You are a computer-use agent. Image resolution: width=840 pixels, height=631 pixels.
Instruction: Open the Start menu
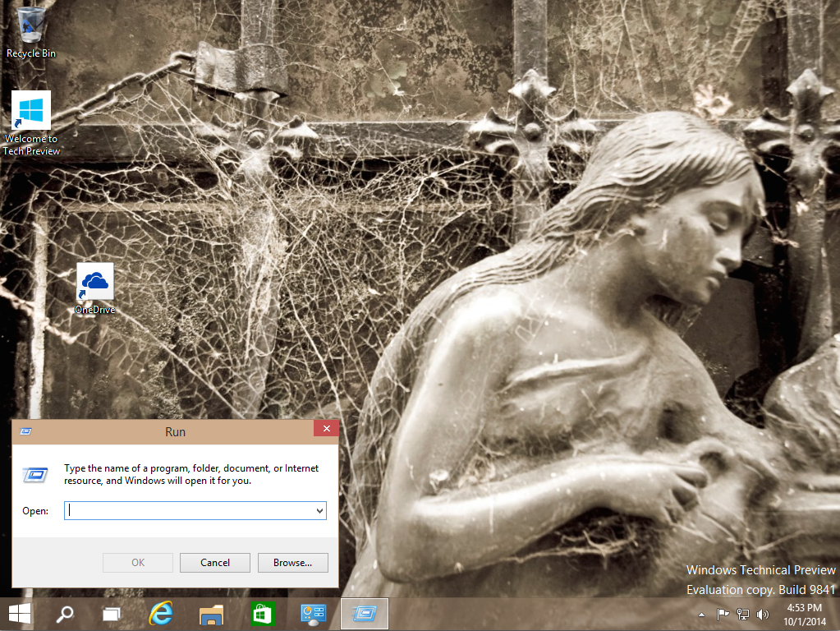20,614
